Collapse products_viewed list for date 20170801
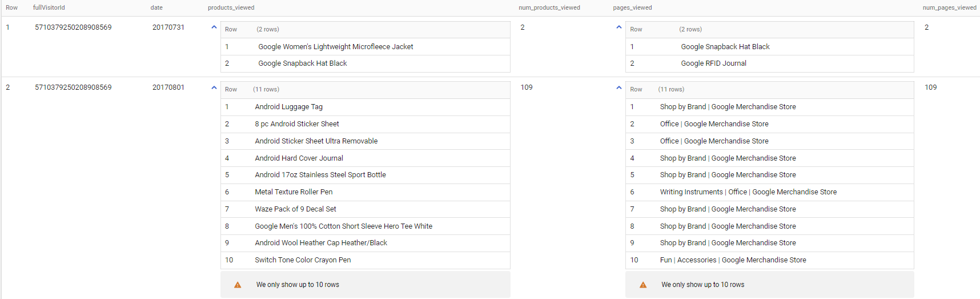 (214, 87)
